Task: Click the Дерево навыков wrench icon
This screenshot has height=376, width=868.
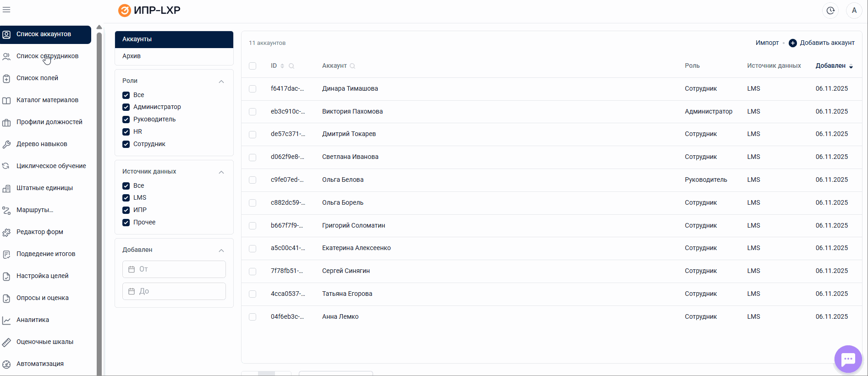Action: (x=6, y=144)
